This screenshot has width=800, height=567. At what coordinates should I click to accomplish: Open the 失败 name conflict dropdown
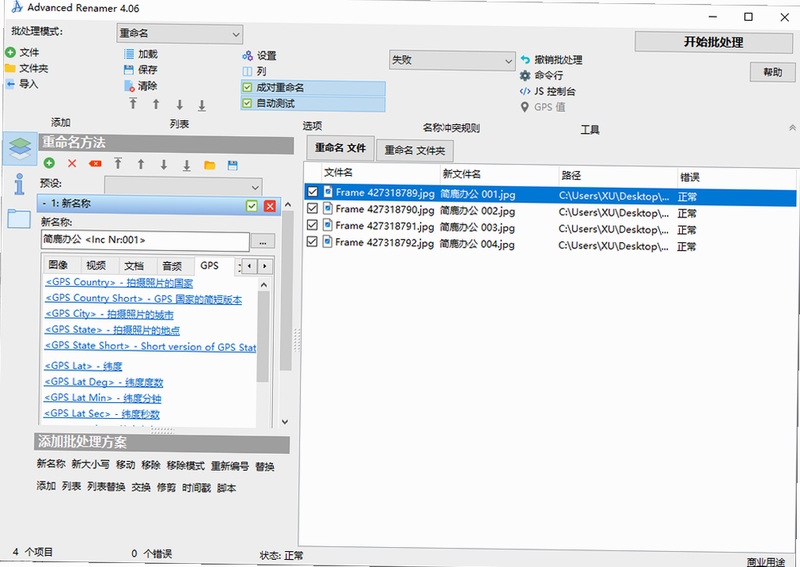452,60
